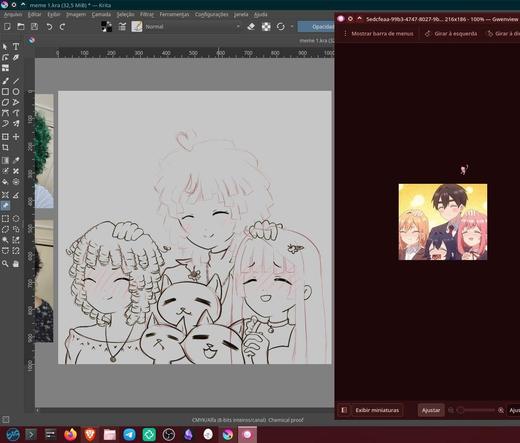520x443 pixels.
Task: Select the Enclose and Fill tool
Action: pyautogui.click(x=16, y=182)
